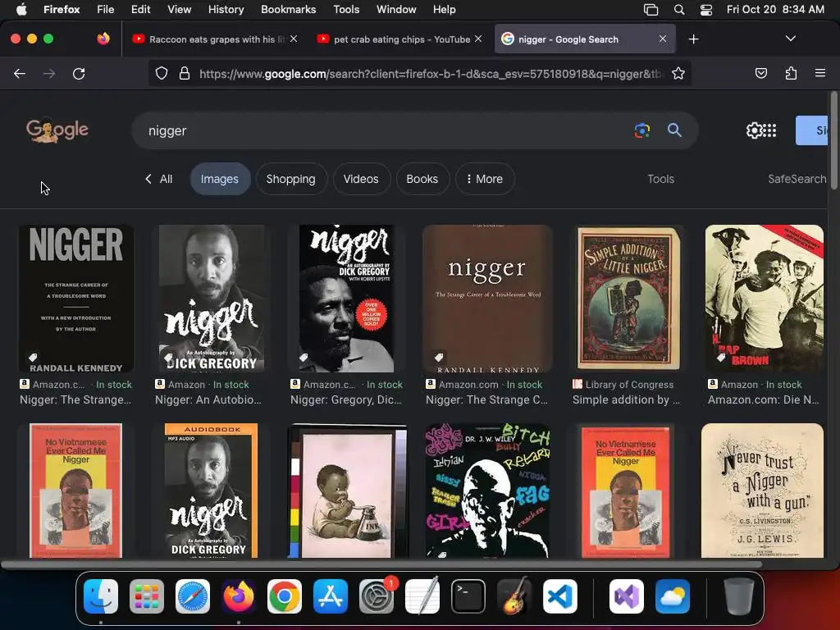Open Firefox View from tab strip
Image resolution: width=840 pixels, height=630 pixels.
click(x=103, y=39)
